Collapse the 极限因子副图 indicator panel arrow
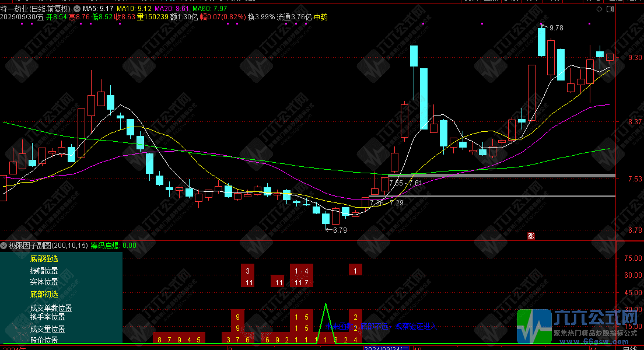Image resolution: width=644 pixels, height=350 pixels. pos(4,246)
